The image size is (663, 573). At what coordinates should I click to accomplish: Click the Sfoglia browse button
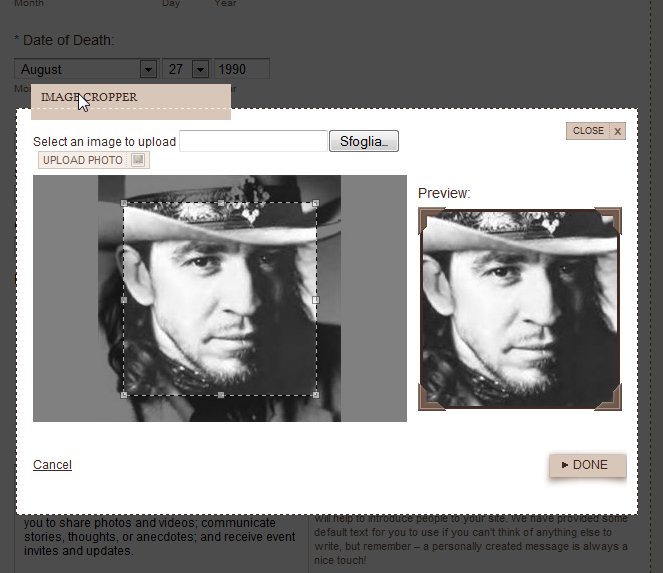coord(364,141)
